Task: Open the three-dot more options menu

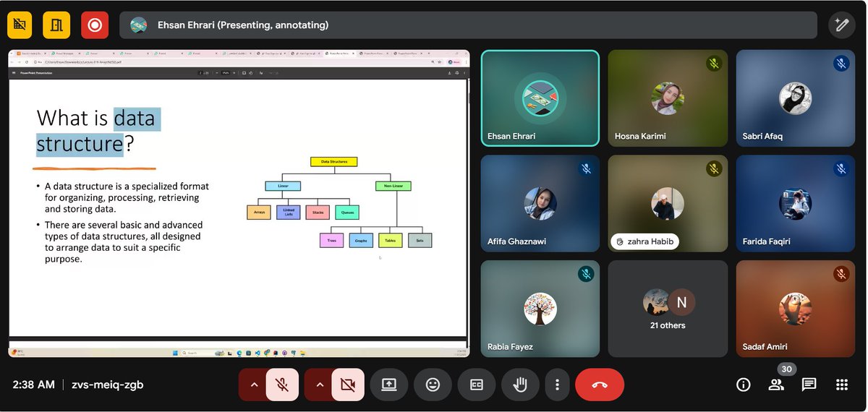Action: pos(556,385)
